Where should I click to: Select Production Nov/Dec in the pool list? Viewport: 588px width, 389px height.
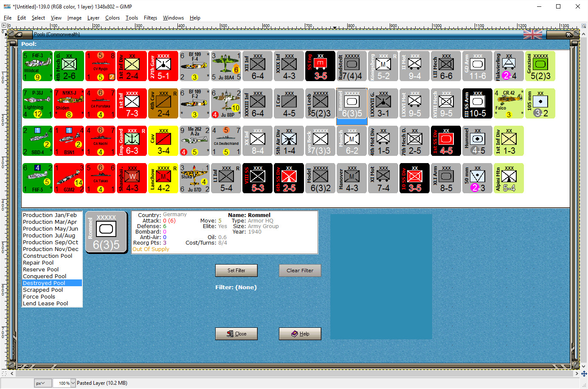[x=51, y=249]
